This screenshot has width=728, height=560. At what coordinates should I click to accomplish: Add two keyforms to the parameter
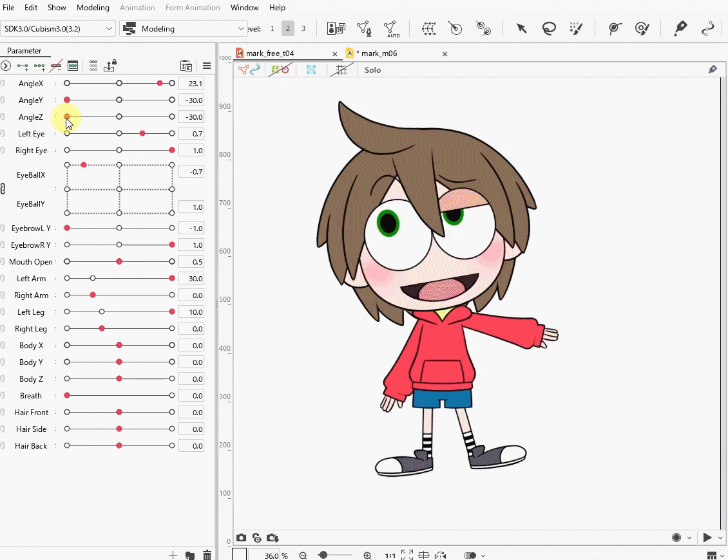[23, 66]
